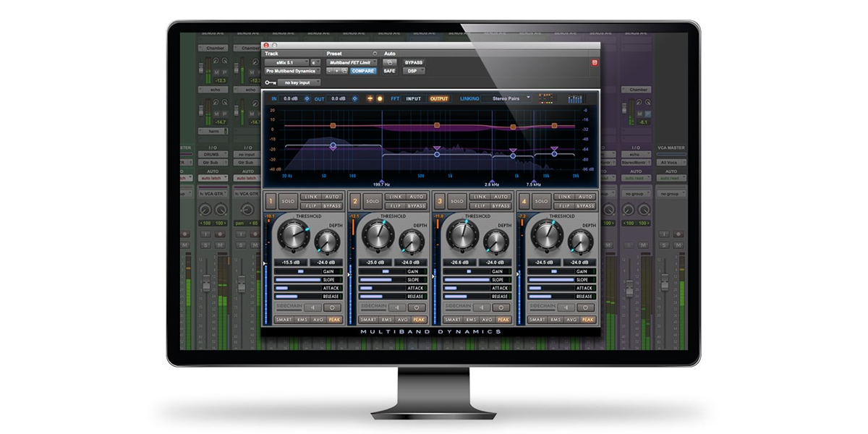Toggle FLIP on band 1

[311, 205]
